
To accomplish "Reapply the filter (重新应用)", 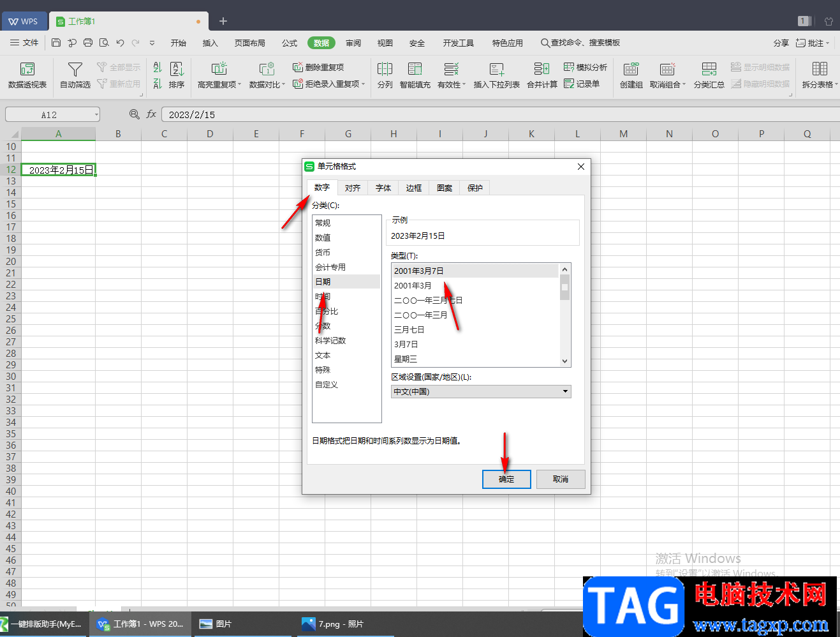I will [119, 84].
